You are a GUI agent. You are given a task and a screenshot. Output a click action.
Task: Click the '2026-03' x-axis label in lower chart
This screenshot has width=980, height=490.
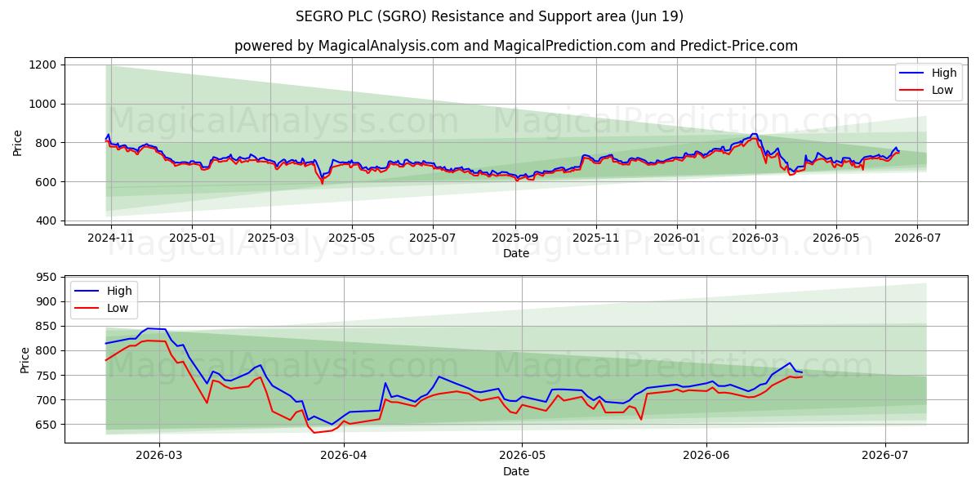point(159,456)
